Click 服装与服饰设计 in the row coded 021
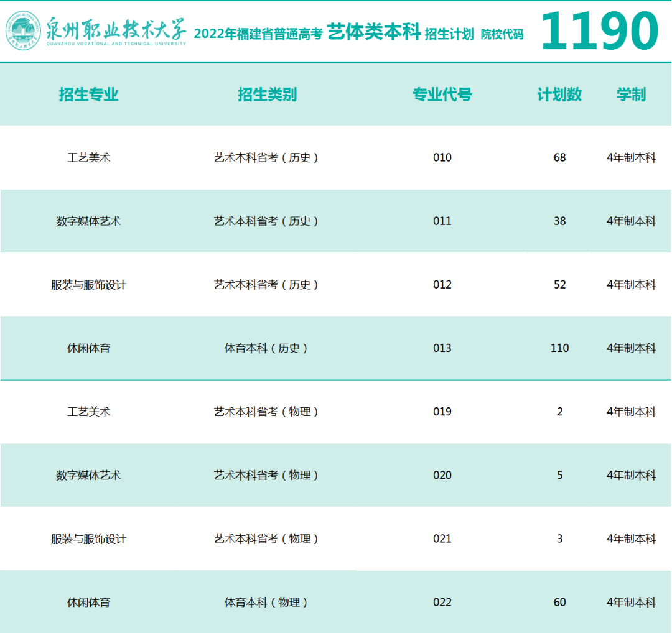Screen dimensions: 672x633 pos(89,538)
